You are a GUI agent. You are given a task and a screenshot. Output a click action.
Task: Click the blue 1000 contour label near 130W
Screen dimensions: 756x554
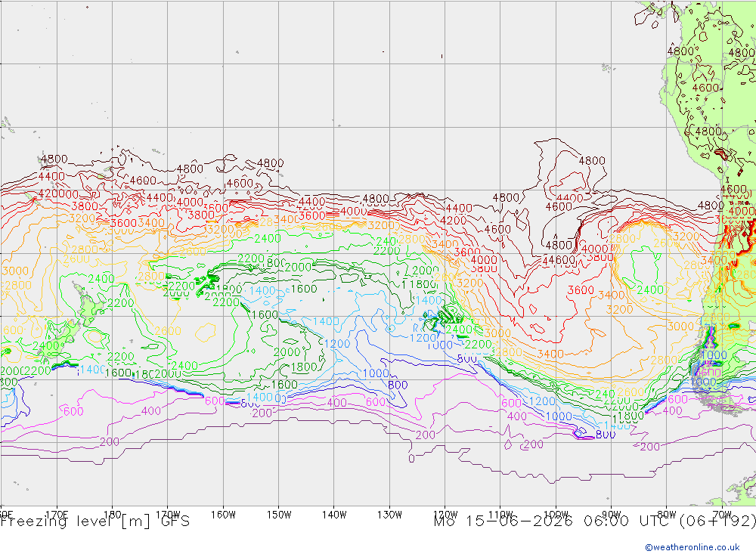pos(376,373)
